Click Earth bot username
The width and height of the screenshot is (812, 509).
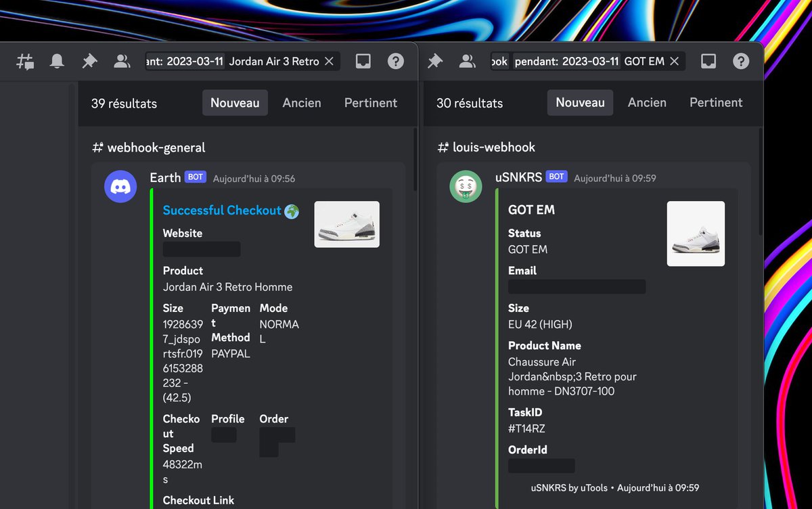(x=165, y=177)
